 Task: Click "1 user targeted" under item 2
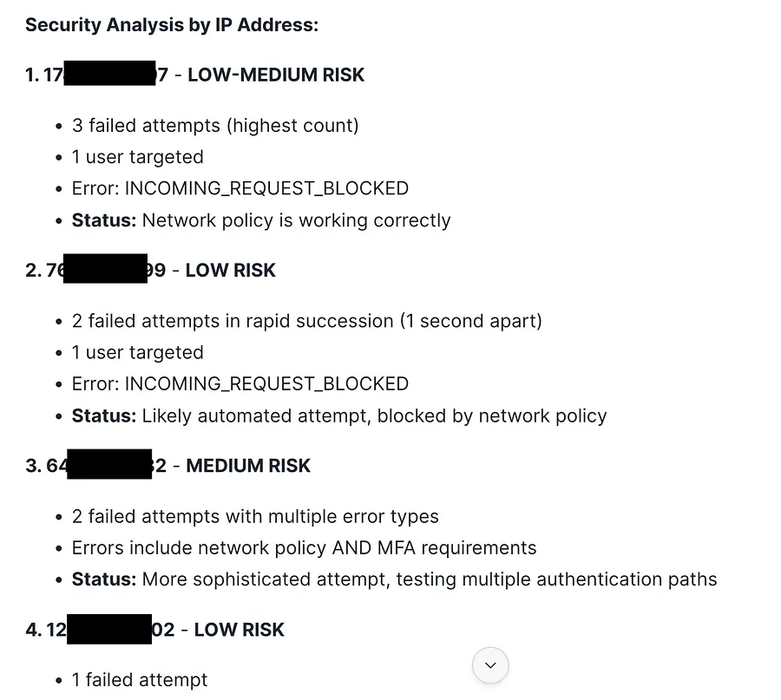[x=138, y=353]
